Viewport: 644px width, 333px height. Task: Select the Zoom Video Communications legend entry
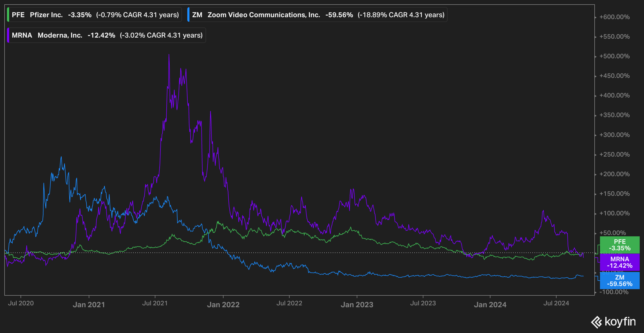click(x=264, y=15)
